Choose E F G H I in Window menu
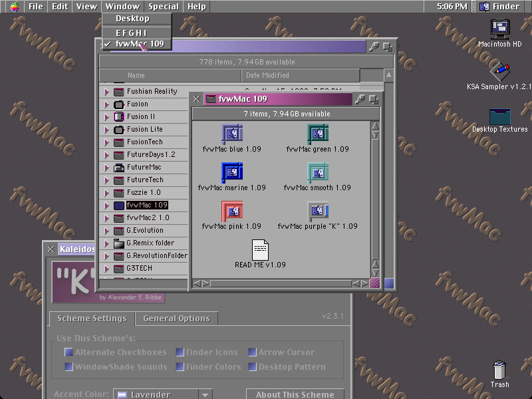This screenshot has width=532, height=399. [137, 33]
